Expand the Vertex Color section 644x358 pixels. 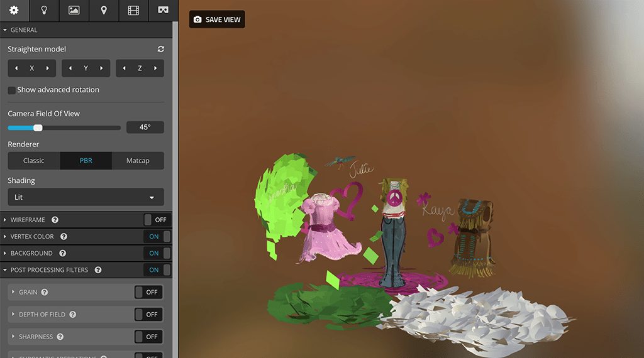pos(5,237)
